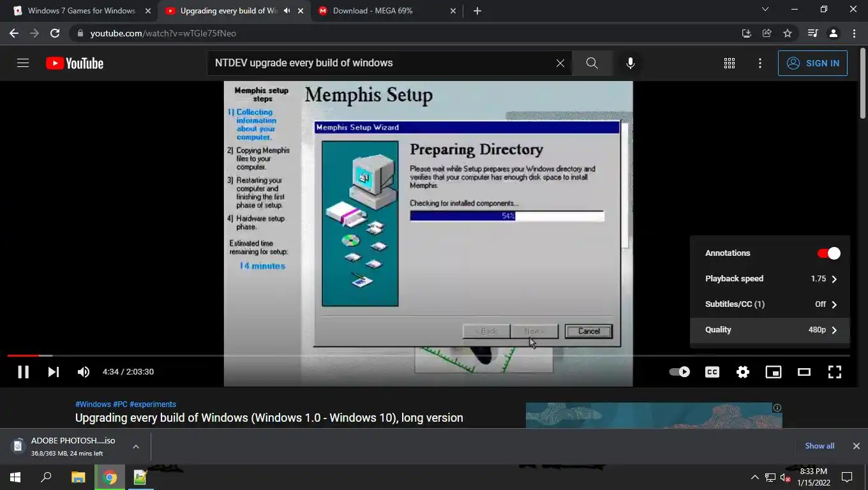Expand ADOBE PHOTOSH iso download options
This screenshot has width=868, height=490.
(x=136, y=447)
